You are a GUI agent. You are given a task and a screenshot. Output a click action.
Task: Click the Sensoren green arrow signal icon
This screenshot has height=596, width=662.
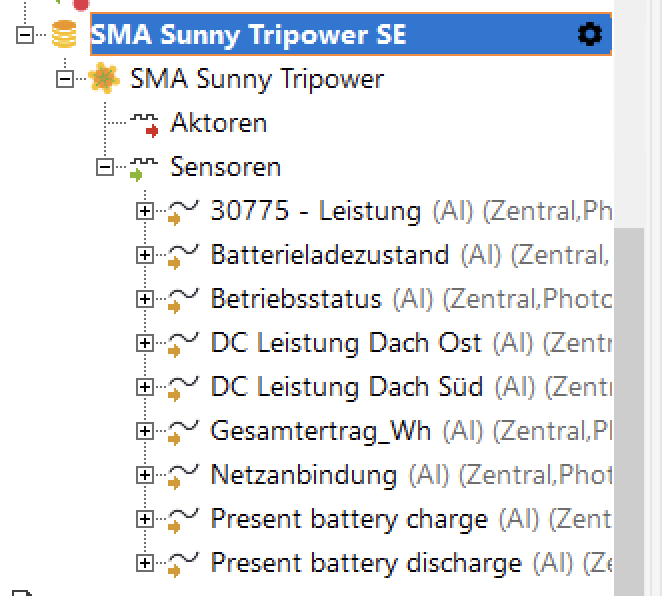click(x=144, y=169)
